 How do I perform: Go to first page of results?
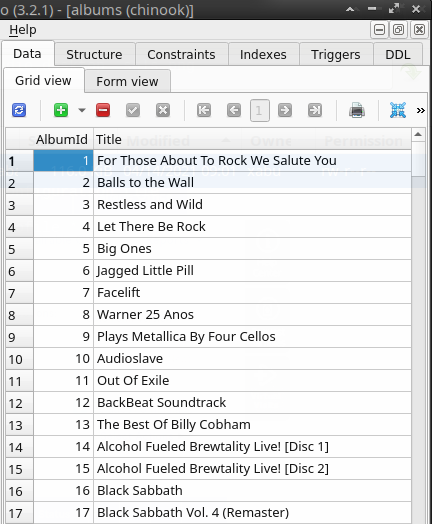pos(204,110)
